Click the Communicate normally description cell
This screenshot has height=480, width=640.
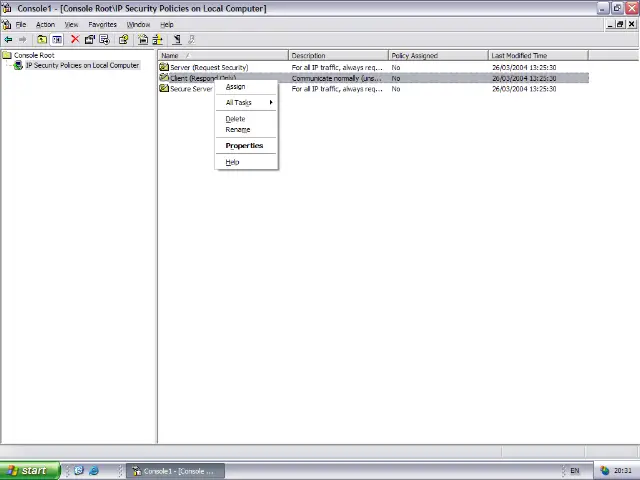click(337, 78)
